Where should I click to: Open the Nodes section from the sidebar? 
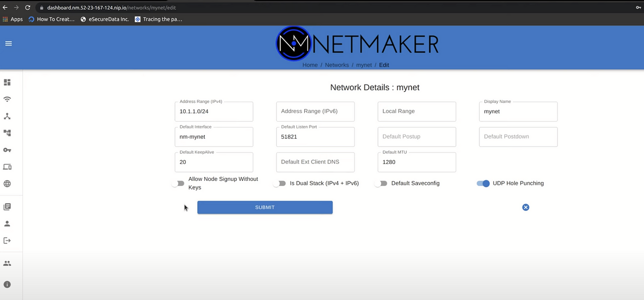pyautogui.click(x=7, y=116)
